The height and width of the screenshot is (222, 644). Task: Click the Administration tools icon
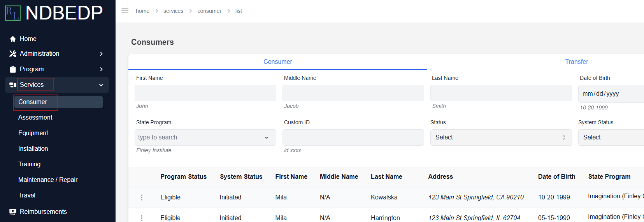[x=13, y=54]
